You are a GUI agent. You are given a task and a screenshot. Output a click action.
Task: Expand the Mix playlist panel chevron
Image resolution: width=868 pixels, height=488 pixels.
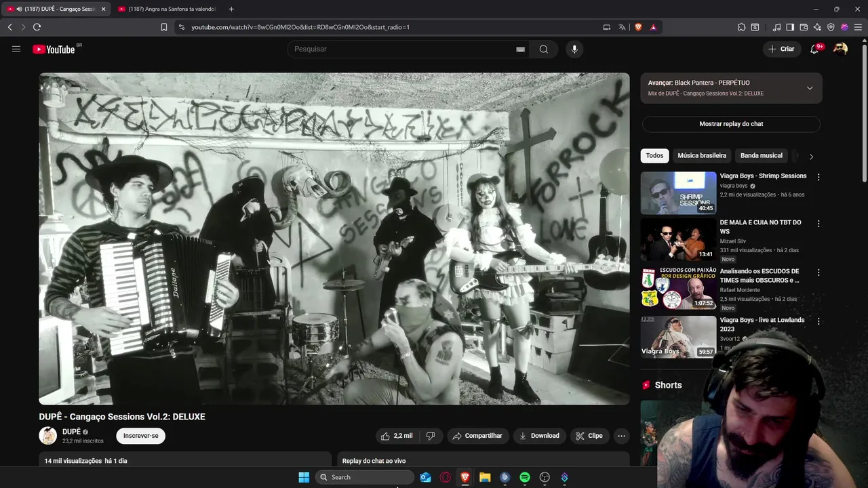[810, 88]
